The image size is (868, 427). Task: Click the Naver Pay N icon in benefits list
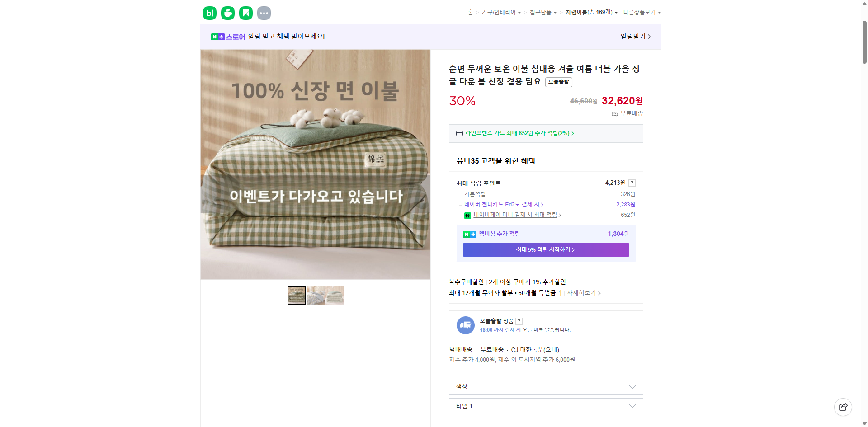pyautogui.click(x=468, y=216)
